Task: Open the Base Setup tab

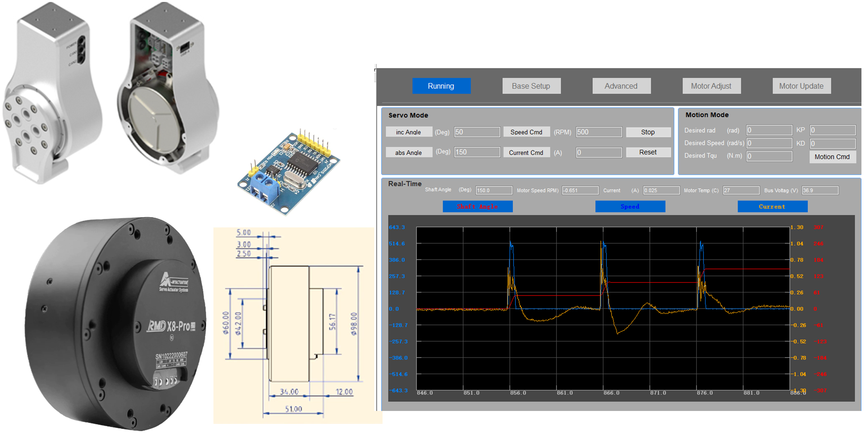Action: [x=531, y=86]
